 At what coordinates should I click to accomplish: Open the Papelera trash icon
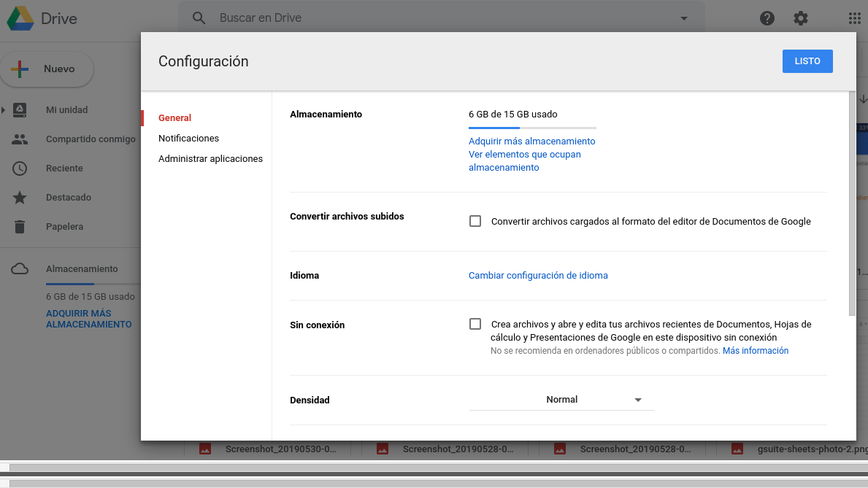pyautogui.click(x=20, y=227)
